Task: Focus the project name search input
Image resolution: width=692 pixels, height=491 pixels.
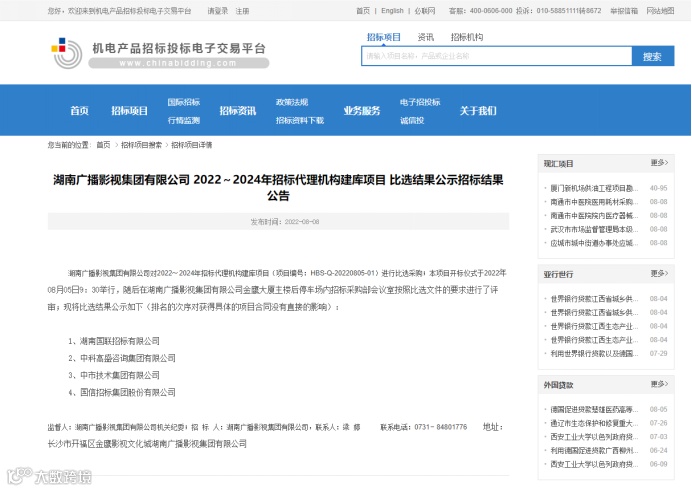Action: pyautogui.click(x=496, y=56)
